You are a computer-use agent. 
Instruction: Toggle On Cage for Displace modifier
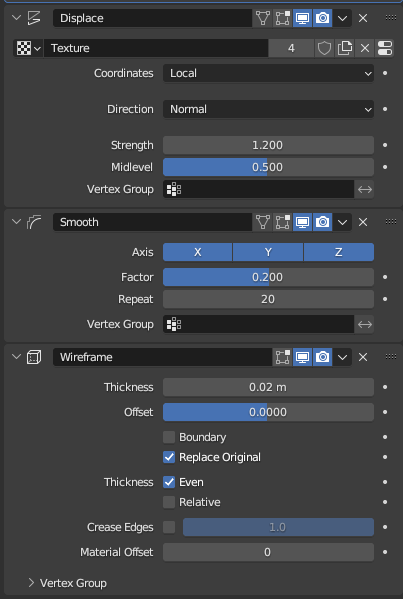click(263, 18)
